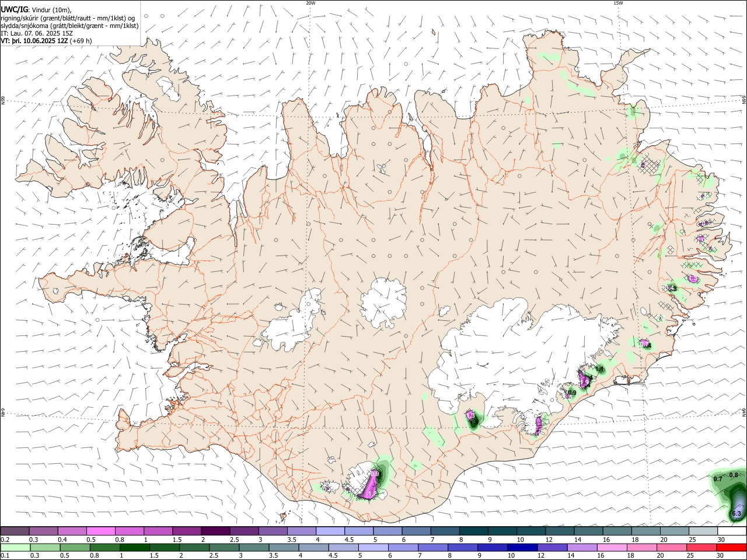Click the pale green 0.1 rain scale swatch
Screen dimensions: 747x560
[x=15, y=547]
